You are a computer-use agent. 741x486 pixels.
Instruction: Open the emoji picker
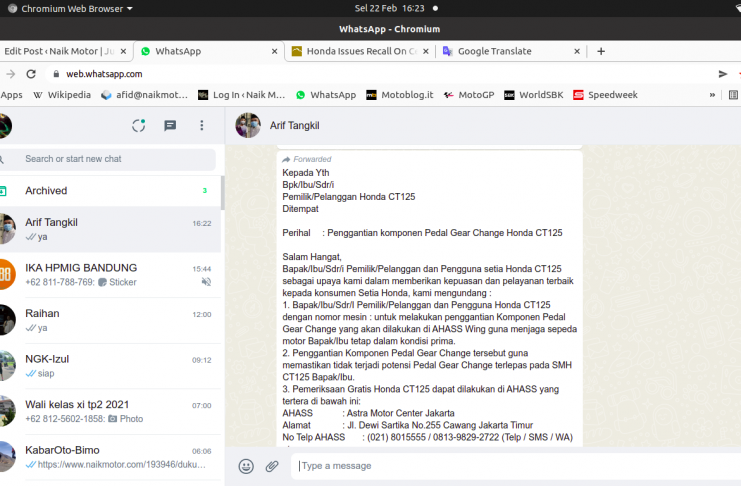(246, 466)
